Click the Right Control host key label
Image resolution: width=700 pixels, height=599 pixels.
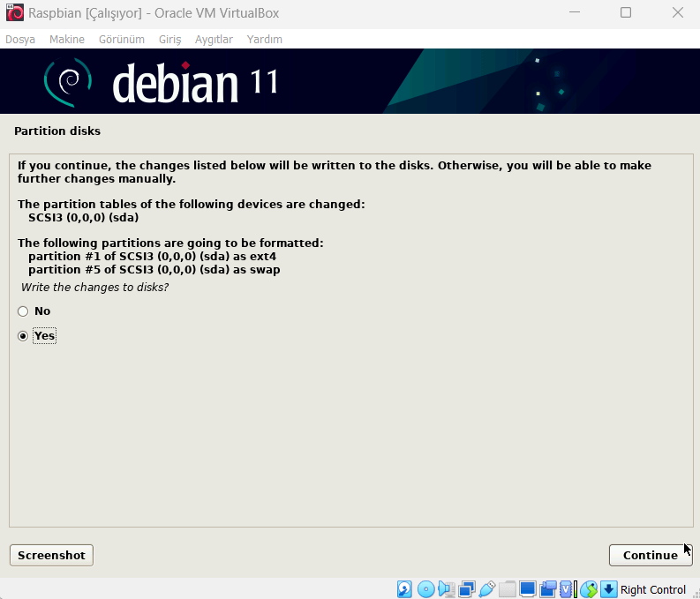point(653,589)
